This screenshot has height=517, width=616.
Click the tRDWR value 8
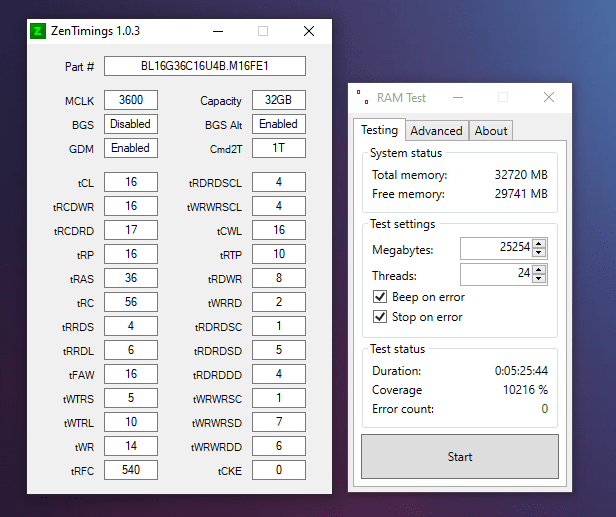[279, 278]
